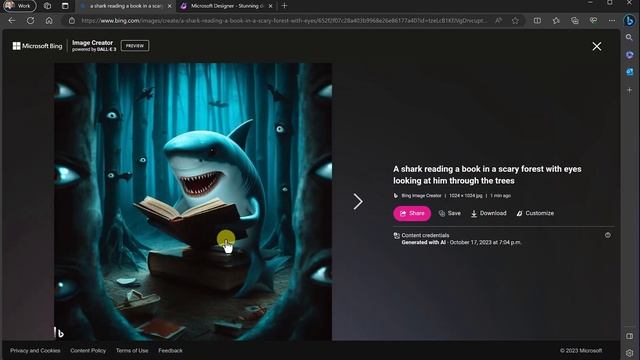Click Generated with AI date text
640x360 pixels.
coord(461,242)
